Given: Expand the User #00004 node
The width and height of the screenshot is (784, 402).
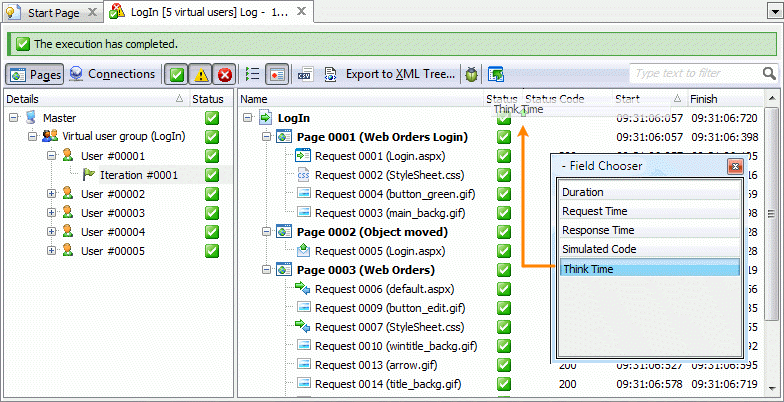Looking at the screenshot, I should pos(51,232).
